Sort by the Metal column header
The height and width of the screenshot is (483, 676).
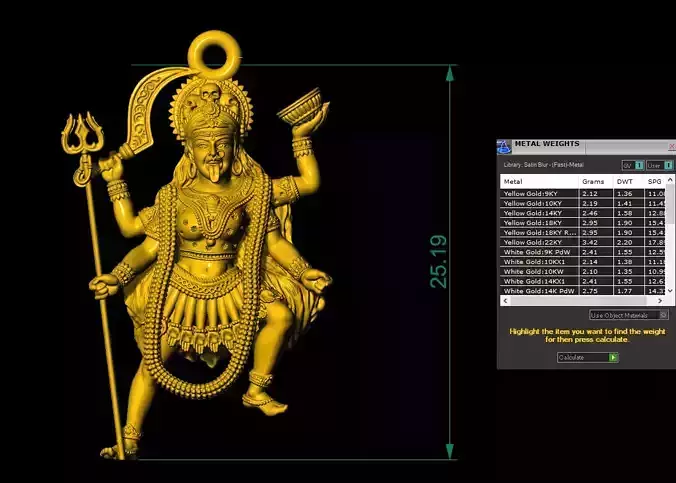click(539, 182)
